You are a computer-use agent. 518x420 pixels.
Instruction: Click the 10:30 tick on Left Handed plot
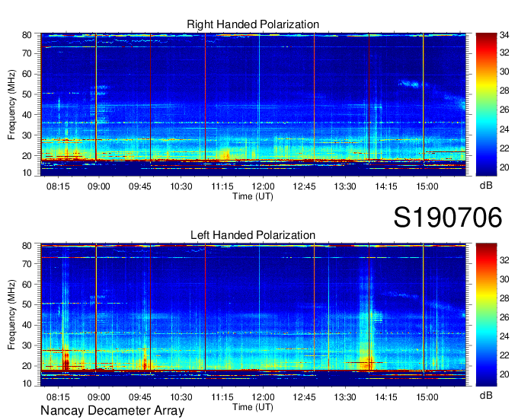pyautogui.click(x=181, y=397)
